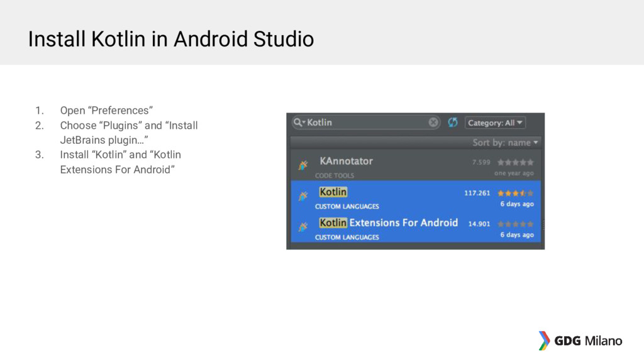Click the Kotlin plugin search field
The width and height of the screenshot is (644, 362).
point(365,123)
